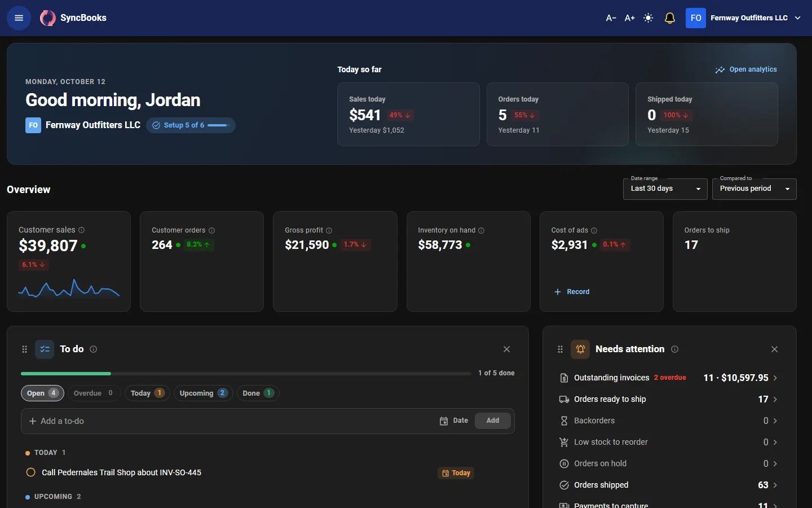Viewport: 812px width, 508px height.
Task: Click info icon next to Gross profit
Action: click(329, 230)
